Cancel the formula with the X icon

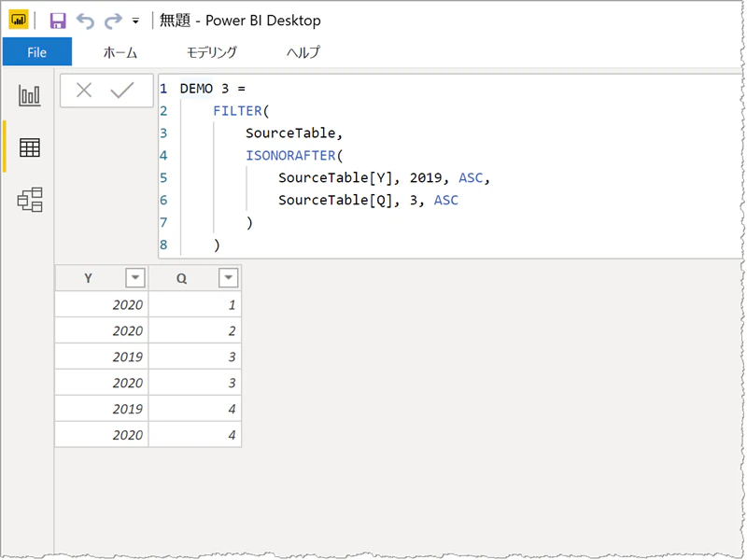pos(84,90)
